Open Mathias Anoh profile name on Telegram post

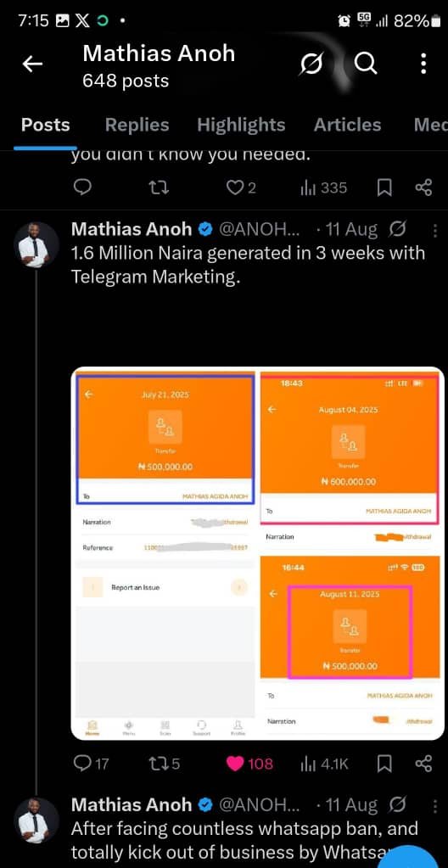click(132, 229)
